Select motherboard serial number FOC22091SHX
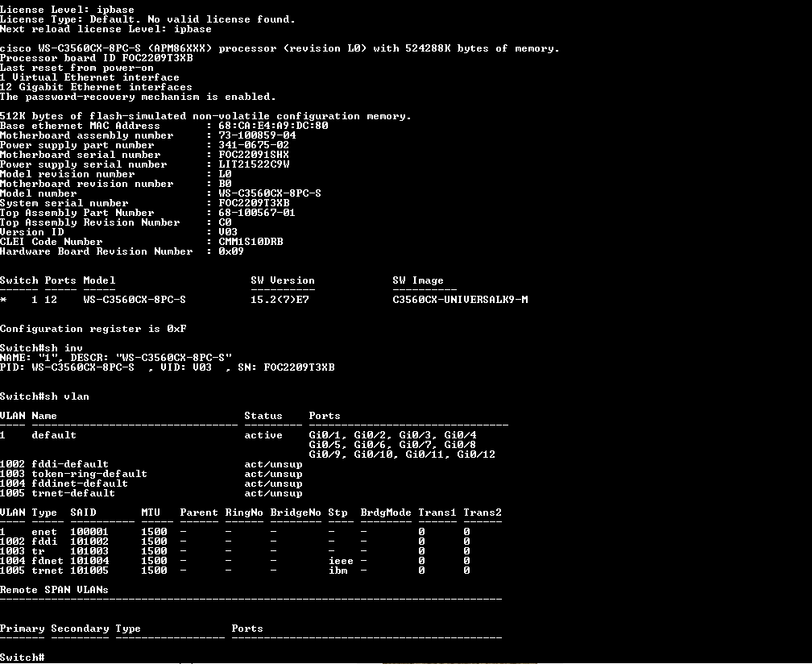Image resolution: width=812 pixels, height=664 pixels. [x=254, y=155]
